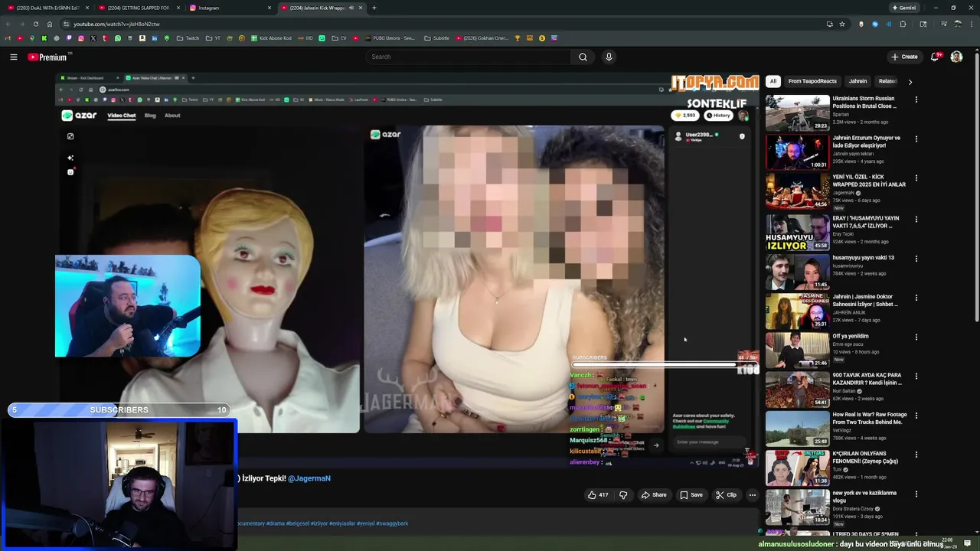This screenshot has width=980, height=551.
Task: Show more filter chips with right arrow
Action: pyautogui.click(x=910, y=81)
